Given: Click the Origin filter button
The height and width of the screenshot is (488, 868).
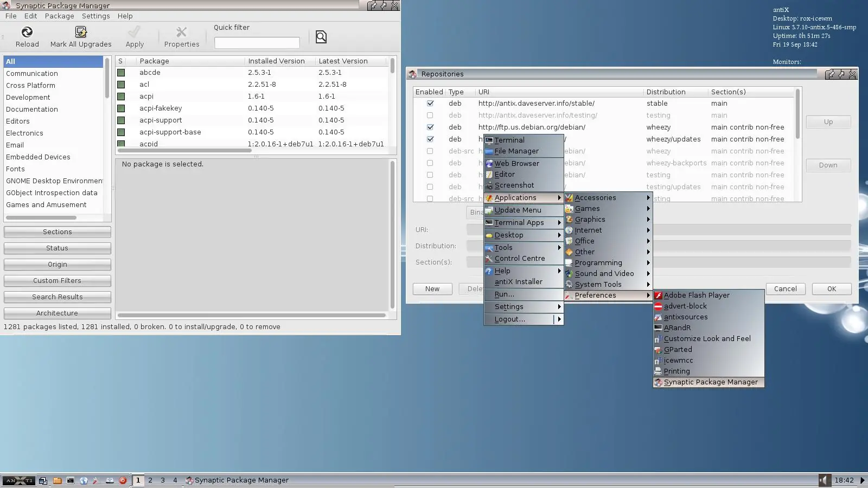Looking at the screenshot, I should [58, 265].
